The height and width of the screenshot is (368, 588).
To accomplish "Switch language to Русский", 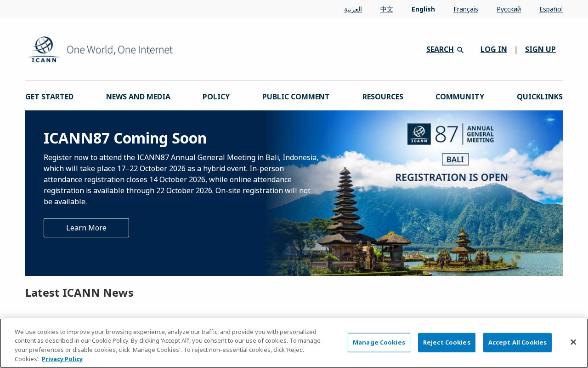I will coord(509,9).
